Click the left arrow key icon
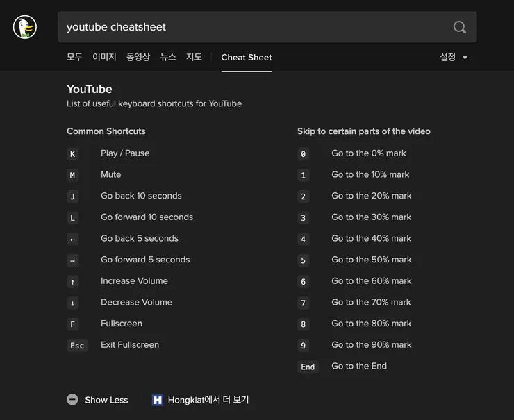 [x=72, y=240]
